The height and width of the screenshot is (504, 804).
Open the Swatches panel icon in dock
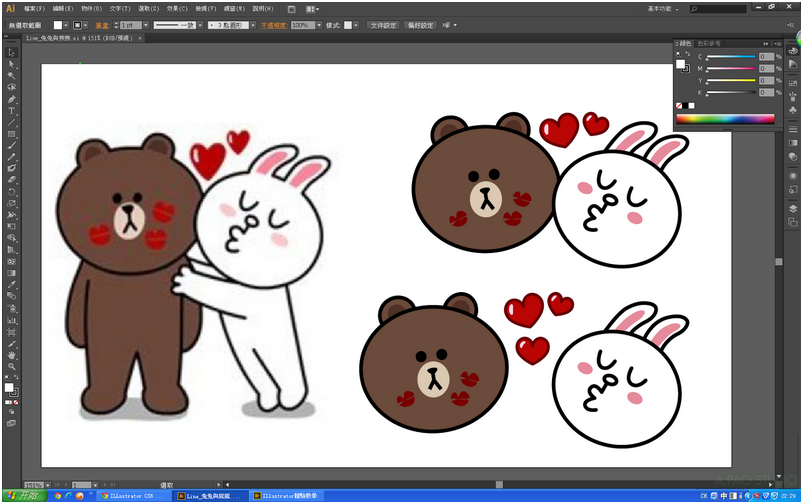tap(793, 83)
